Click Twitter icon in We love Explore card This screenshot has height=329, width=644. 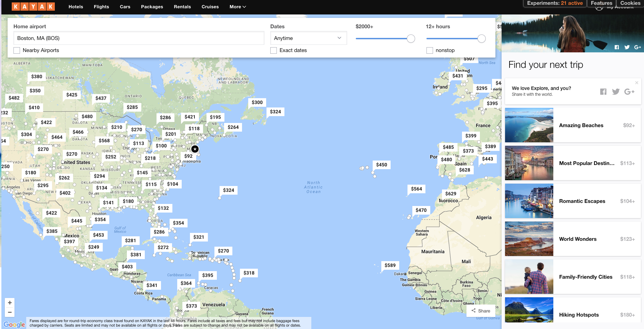[x=616, y=91]
